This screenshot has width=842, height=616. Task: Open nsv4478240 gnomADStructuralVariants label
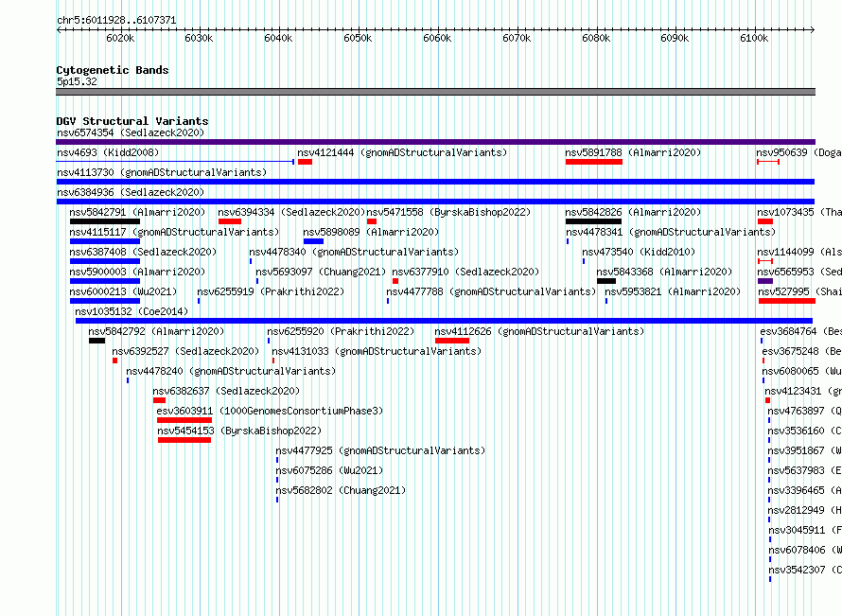point(231,371)
